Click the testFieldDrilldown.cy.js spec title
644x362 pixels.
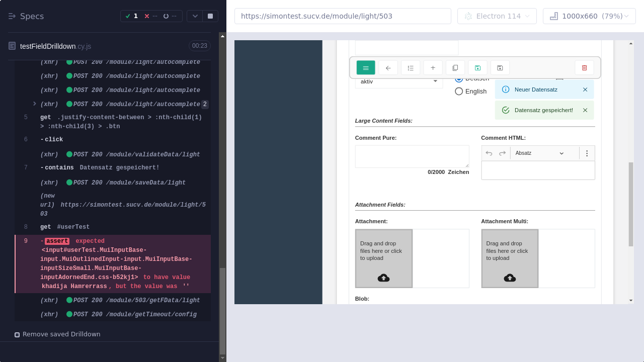tap(55, 46)
